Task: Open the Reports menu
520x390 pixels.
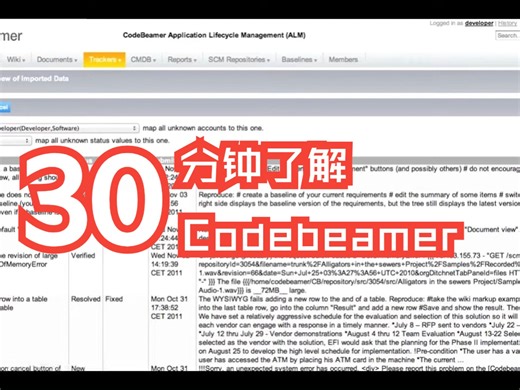Action: 182,60
